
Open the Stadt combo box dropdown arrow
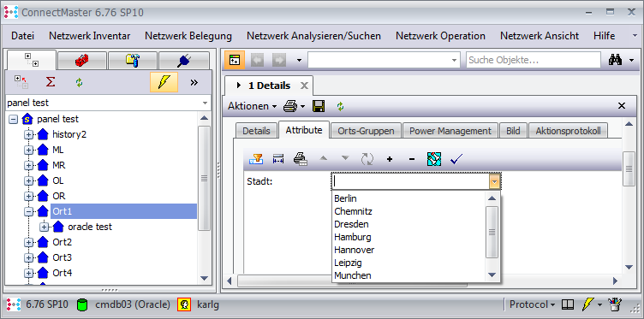click(x=494, y=181)
